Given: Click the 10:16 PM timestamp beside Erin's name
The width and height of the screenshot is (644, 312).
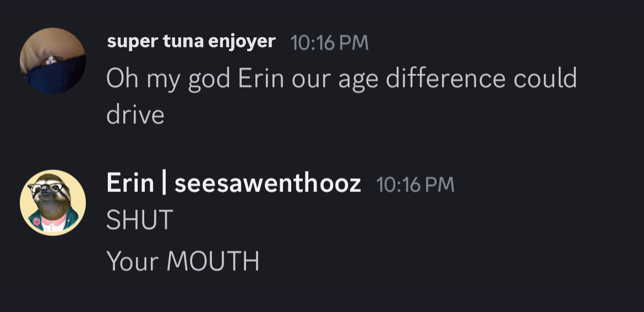Looking at the screenshot, I should click(415, 184).
